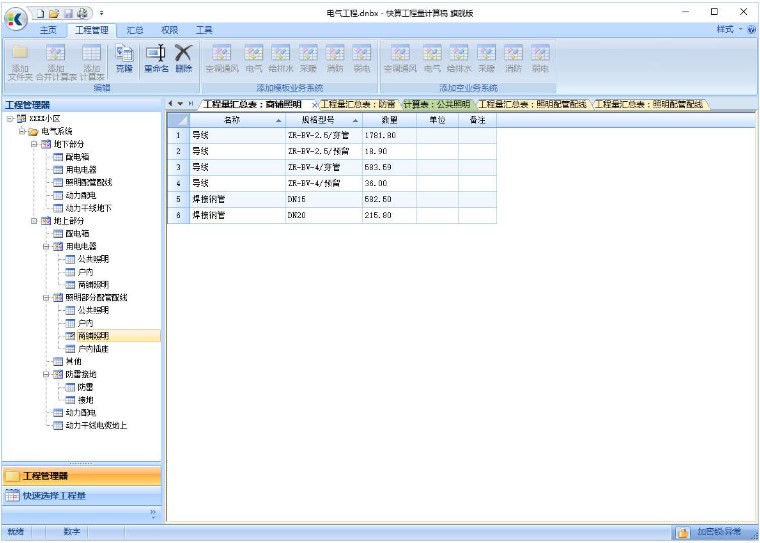Click the 添加文件夹 (Add Folder) icon
This screenshot has height=543, width=760.
pyautogui.click(x=21, y=58)
